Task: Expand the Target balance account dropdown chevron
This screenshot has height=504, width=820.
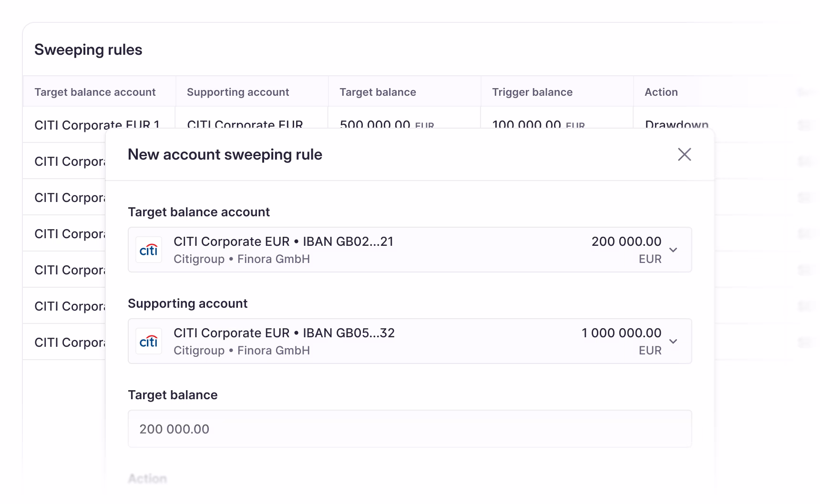Action: click(x=673, y=250)
